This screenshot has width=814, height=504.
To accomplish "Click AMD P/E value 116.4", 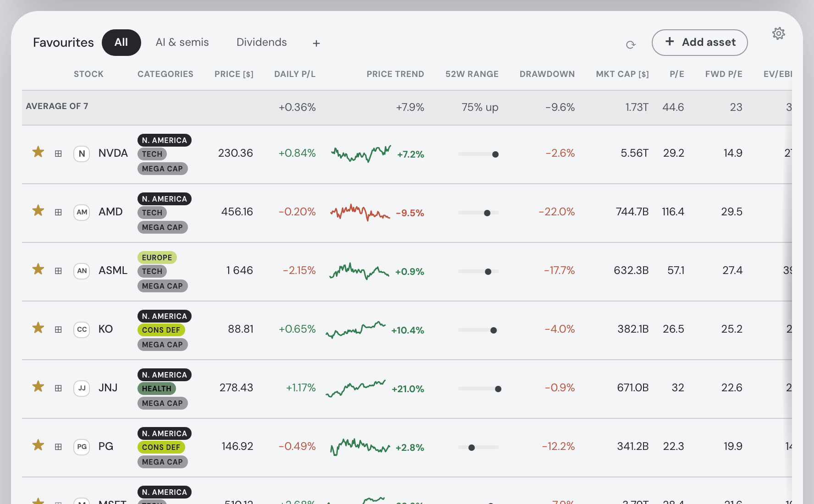I will [x=673, y=212].
